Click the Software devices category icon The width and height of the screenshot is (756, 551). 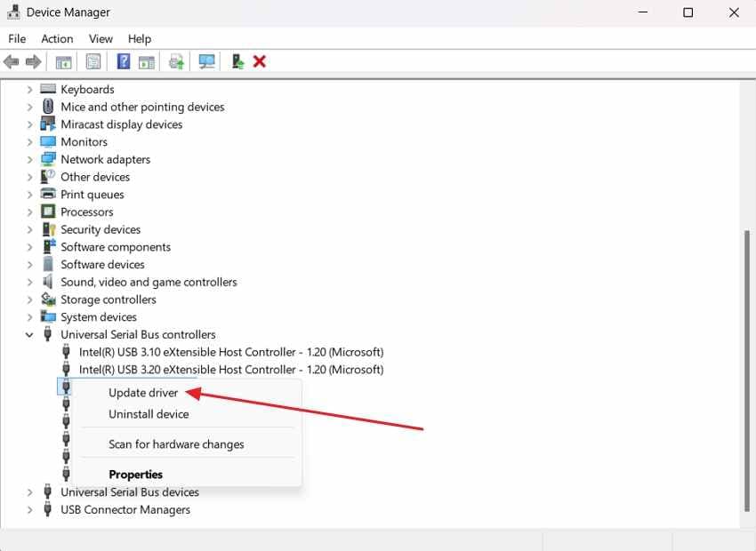pyautogui.click(x=48, y=264)
